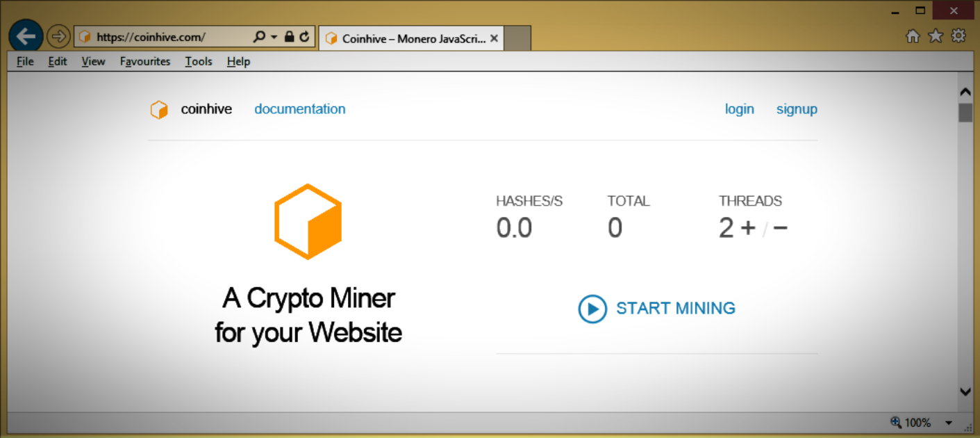Click the A Crypto Miner heading
980x438 pixels.
tap(308, 315)
